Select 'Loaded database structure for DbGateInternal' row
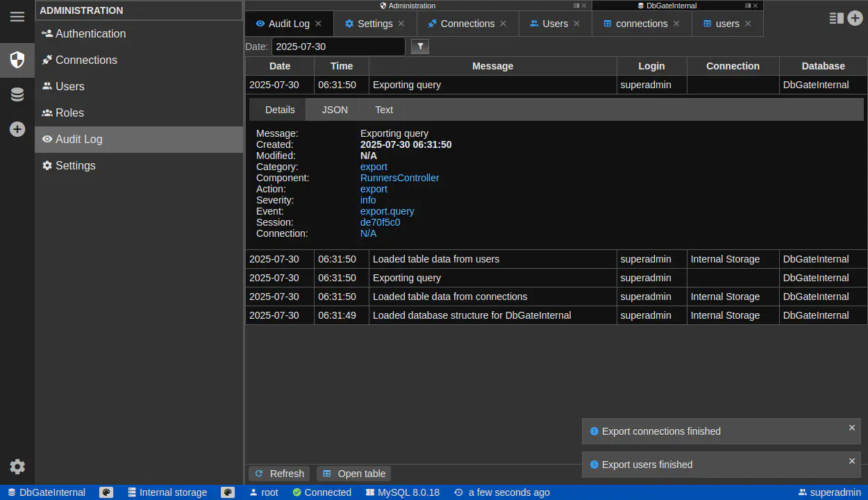Screen dimensions: 868x500 click(556, 315)
